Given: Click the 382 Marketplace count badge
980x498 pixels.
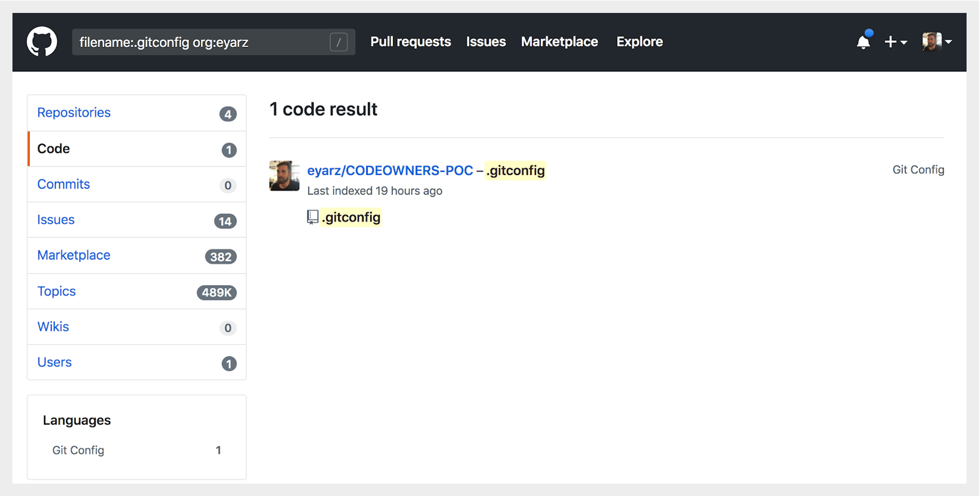Looking at the screenshot, I should (x=221, y=257).
